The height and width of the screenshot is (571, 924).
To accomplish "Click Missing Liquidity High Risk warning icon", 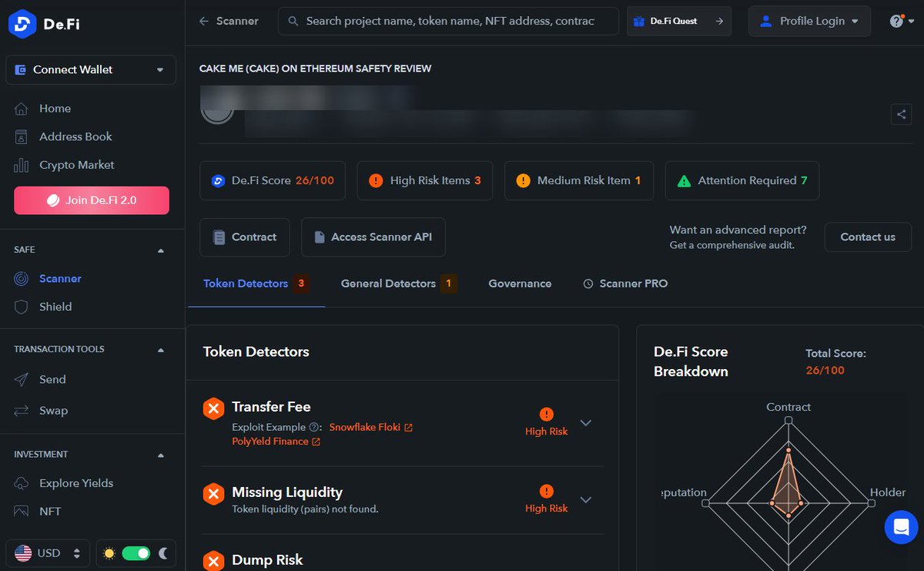I will [x=547, y=491].
